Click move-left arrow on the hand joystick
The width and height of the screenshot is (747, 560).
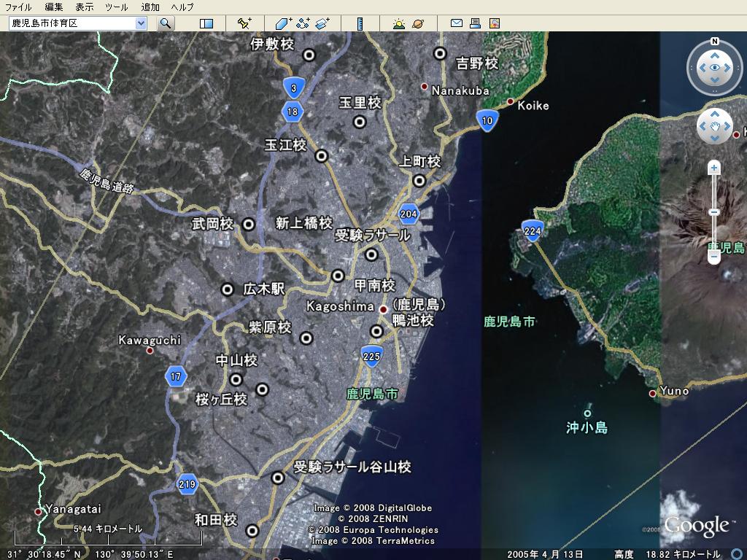point(703,126)
